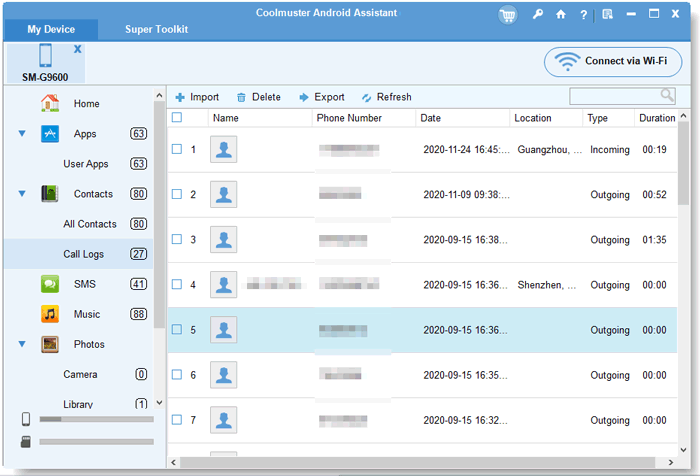
Task: Click contact avatar in row 7
Action: 224,420
